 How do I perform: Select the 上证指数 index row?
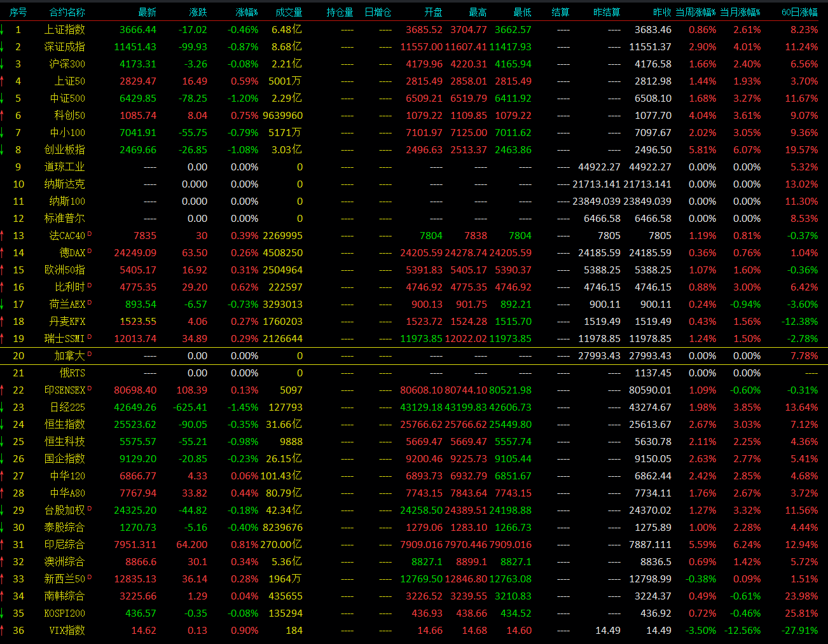(x=64, y=30)
